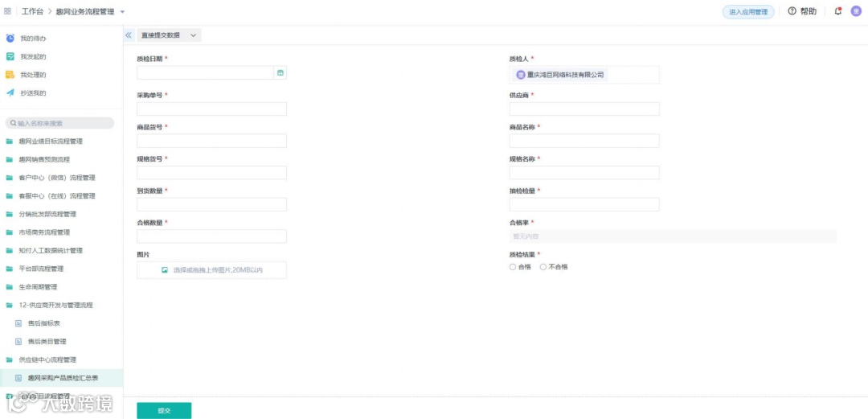Open 帮助 help menu
The height and width of the screenshot is (419, 868).
801,11
